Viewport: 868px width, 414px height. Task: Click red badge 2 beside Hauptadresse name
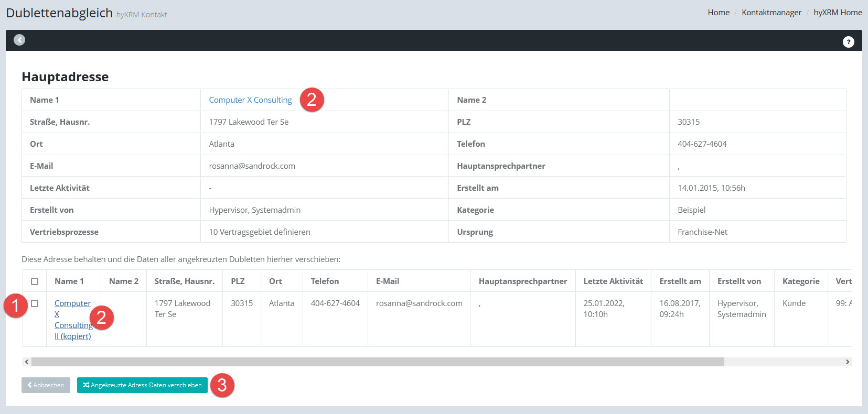[312, 100]
